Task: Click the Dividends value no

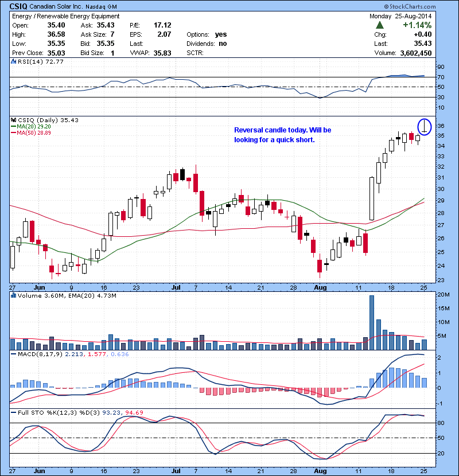Action: point(223,44)
